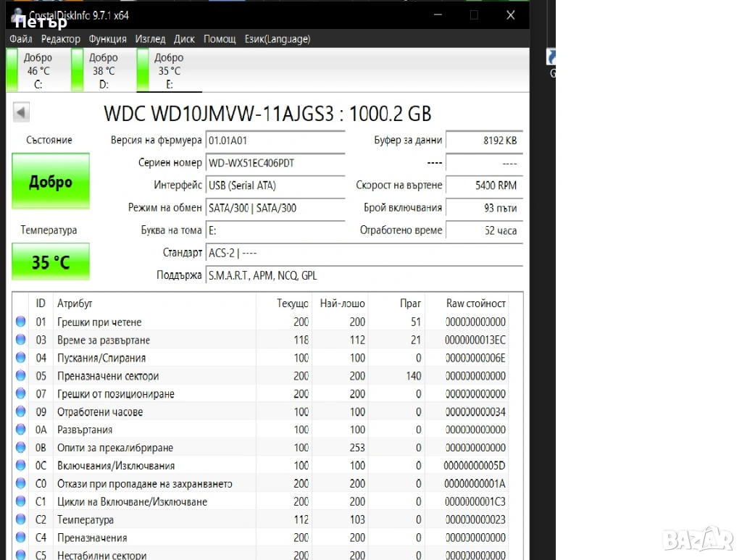The width and height of the screenshot is (742, 560).
Task: Click the serial number field
Action: (x=275, y=163)
